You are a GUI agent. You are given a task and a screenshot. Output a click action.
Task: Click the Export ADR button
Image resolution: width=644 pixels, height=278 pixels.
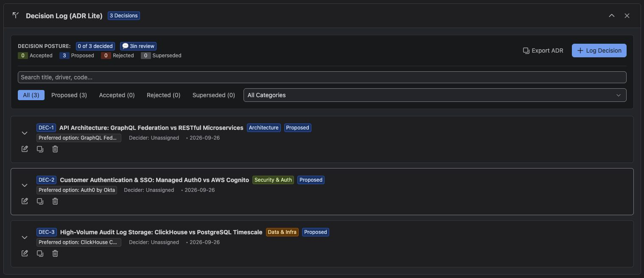pos(543,51)
